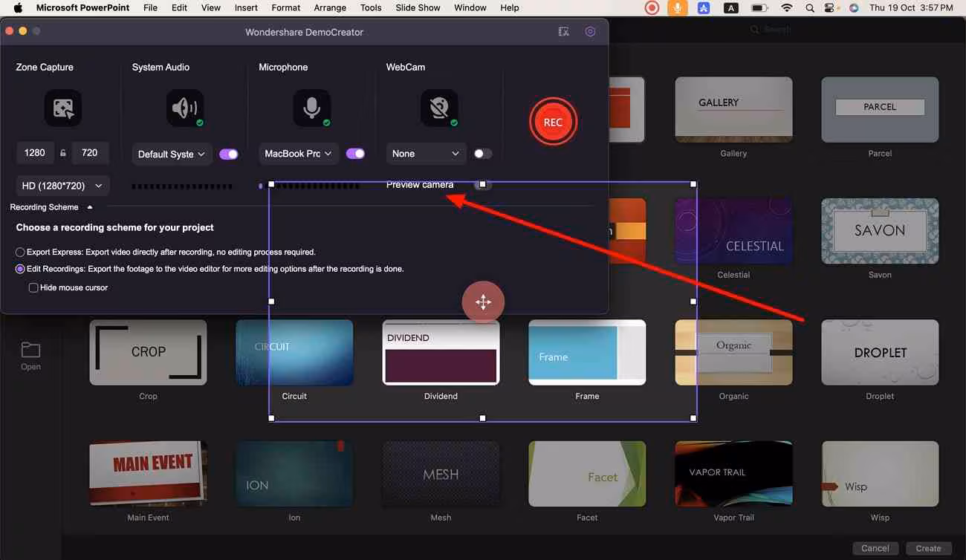Click the battery icon in the menu bar

(759, 7)
